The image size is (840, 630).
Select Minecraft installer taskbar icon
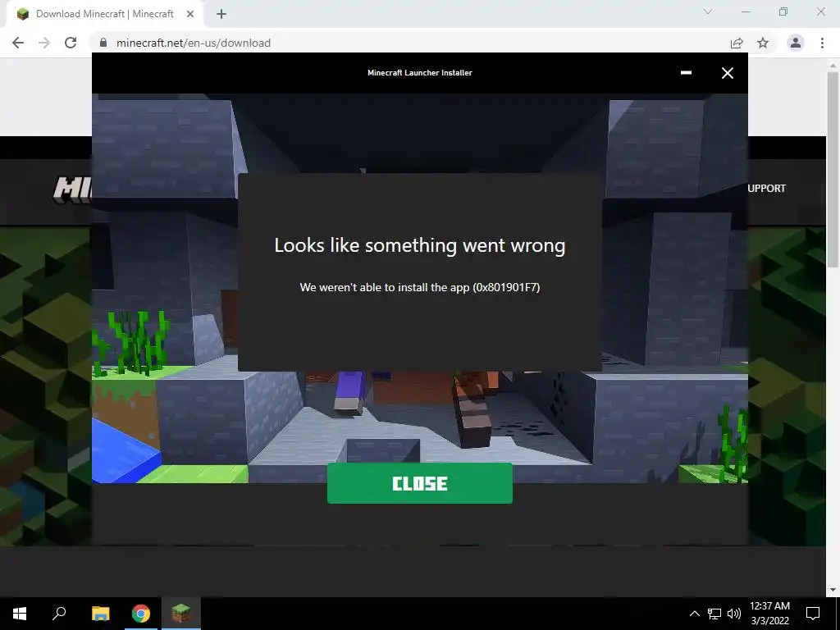[181, 614]
